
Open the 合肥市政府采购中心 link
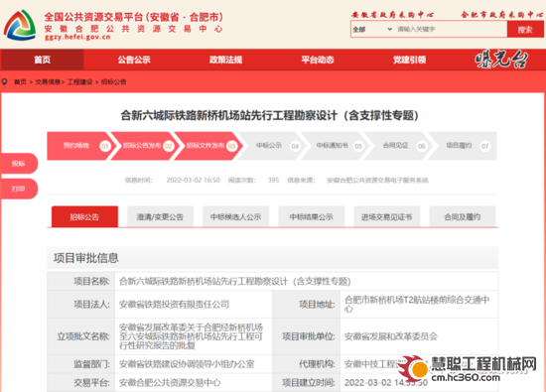[x=501, y=14]
